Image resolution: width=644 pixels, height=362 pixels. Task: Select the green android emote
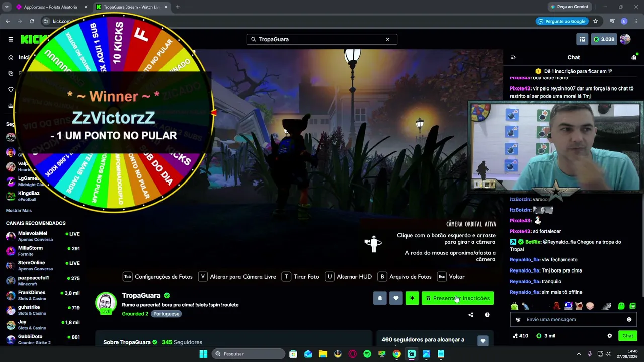pos(514,306)
